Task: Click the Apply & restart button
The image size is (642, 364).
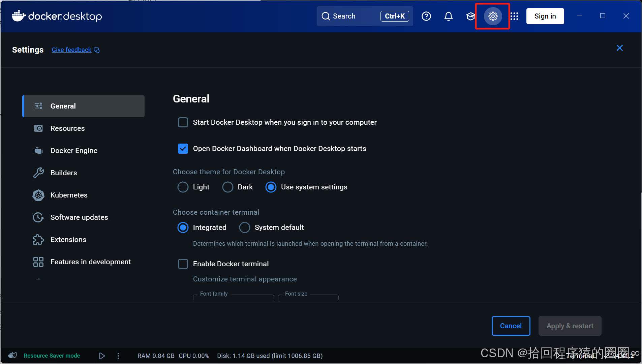Action: (x=570, y=326)
